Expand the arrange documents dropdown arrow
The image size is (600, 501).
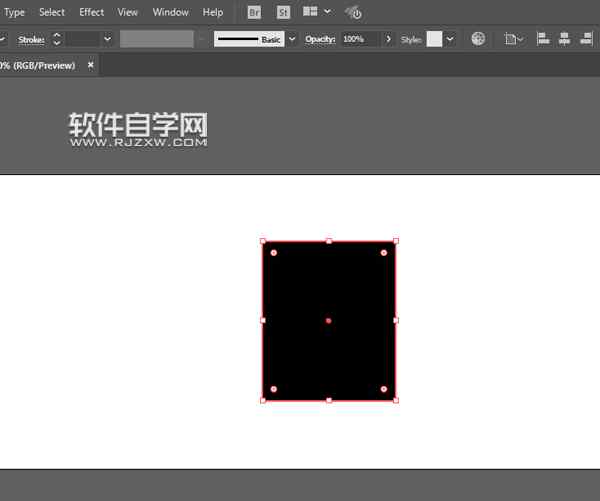coord(328,11)
